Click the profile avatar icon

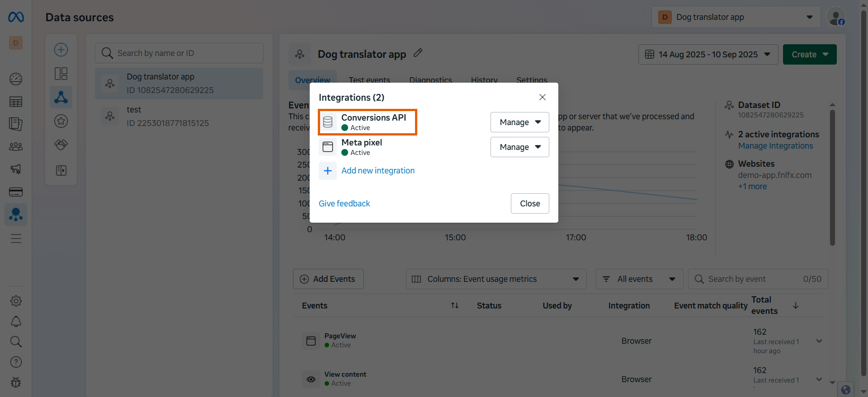point(836,17)
